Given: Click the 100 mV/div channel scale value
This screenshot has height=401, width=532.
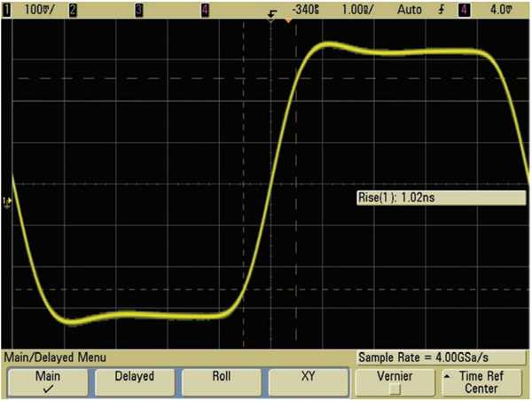Looking at the screenshot, I should (39, 10).
